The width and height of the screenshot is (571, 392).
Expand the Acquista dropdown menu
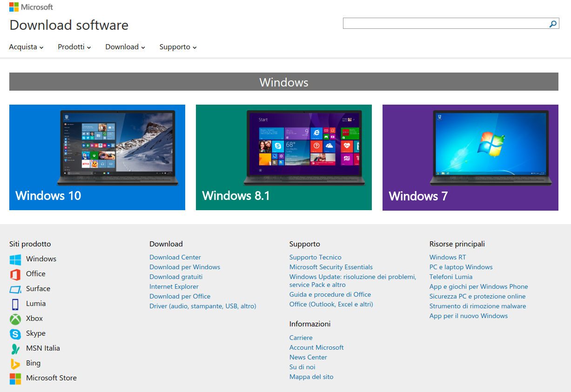click(26, 47)
